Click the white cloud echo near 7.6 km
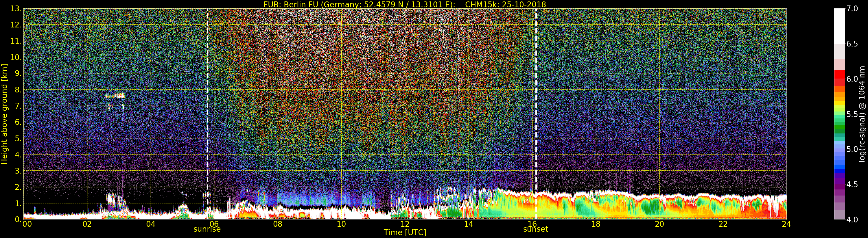The width and height of the screenshot is (868, 238). point(115,96)
